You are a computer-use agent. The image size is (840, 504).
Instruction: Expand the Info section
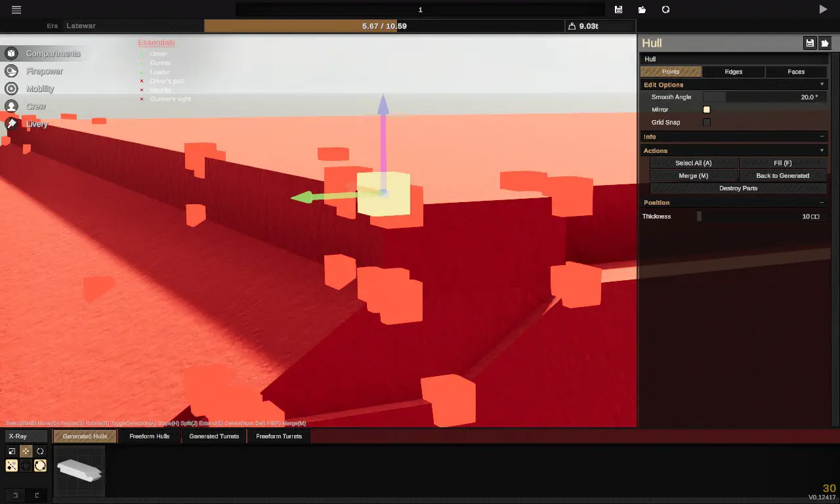tap(734, 136)
